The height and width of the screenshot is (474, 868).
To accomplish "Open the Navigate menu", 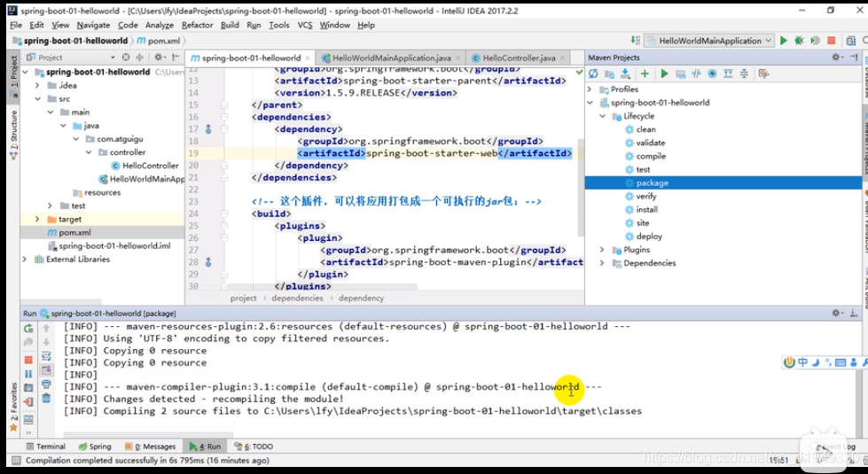I will point(93,25).
